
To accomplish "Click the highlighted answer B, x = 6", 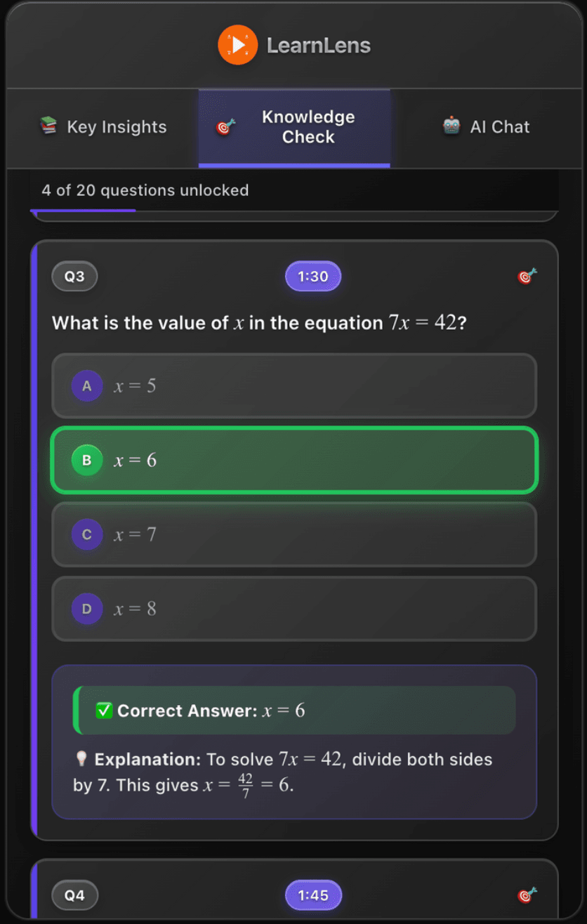I will 293,460.
